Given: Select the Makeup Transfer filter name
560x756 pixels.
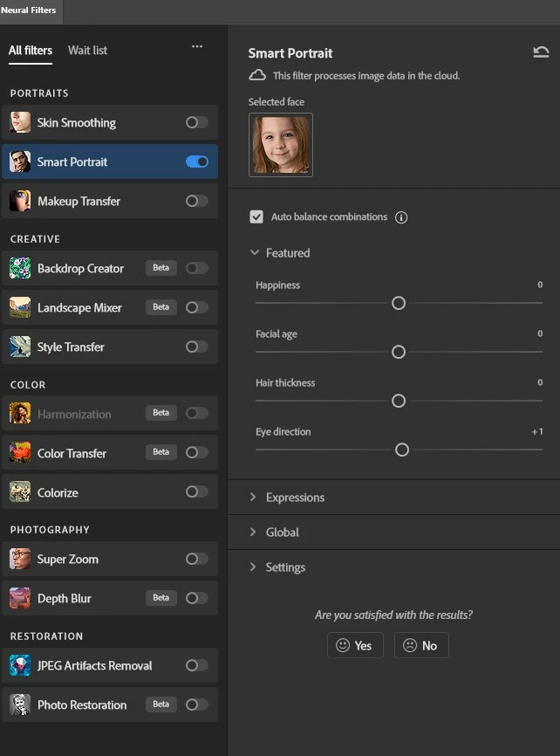Looking at the screenshot, I should [x=79, y=201].
